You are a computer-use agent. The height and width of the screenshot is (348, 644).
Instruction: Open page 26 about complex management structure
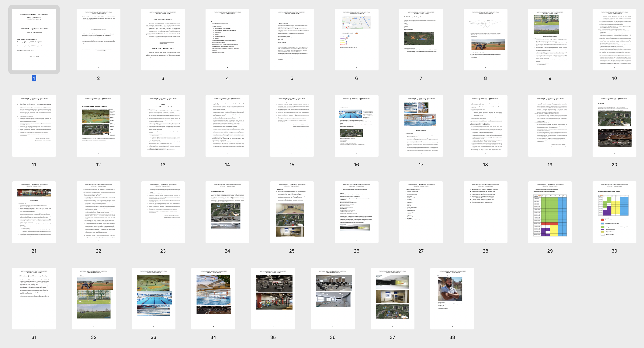(356, 212)
